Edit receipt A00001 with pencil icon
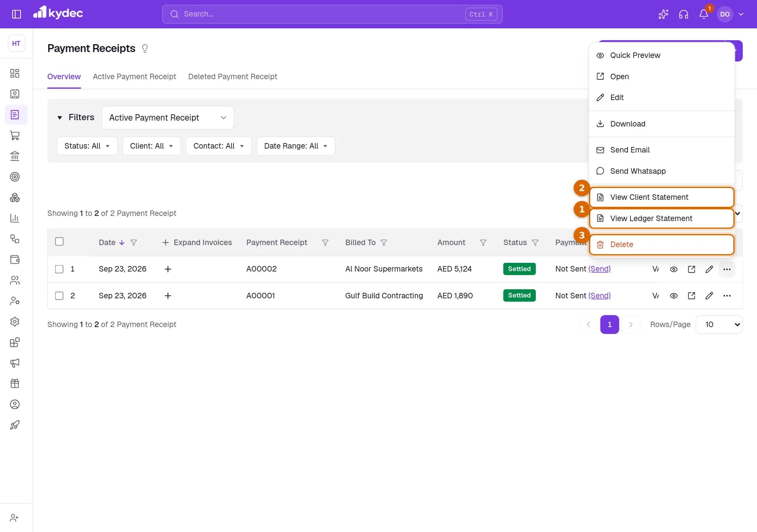 (x=709, y=296)
